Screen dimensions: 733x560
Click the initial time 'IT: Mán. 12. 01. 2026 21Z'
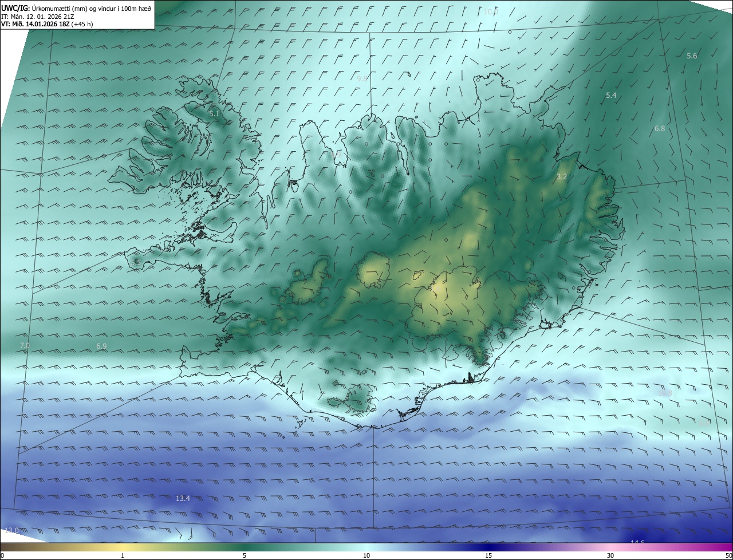37,17
